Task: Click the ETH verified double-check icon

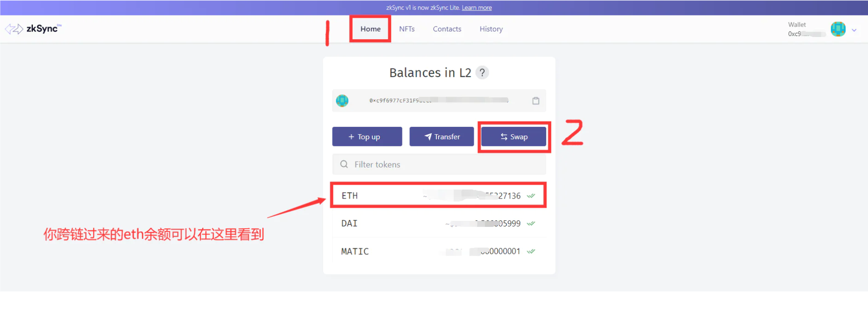Action: coord(531,196)
